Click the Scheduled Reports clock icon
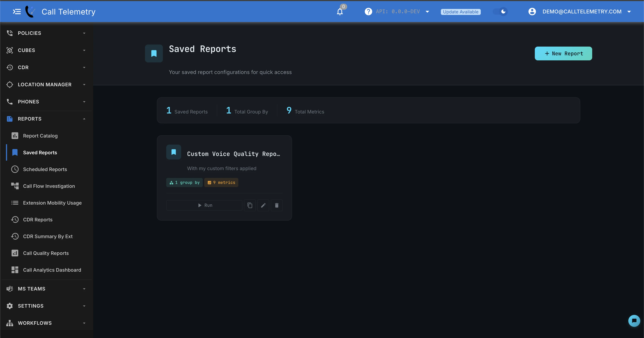Screen dimensions: 644x338 coord(15,169)
